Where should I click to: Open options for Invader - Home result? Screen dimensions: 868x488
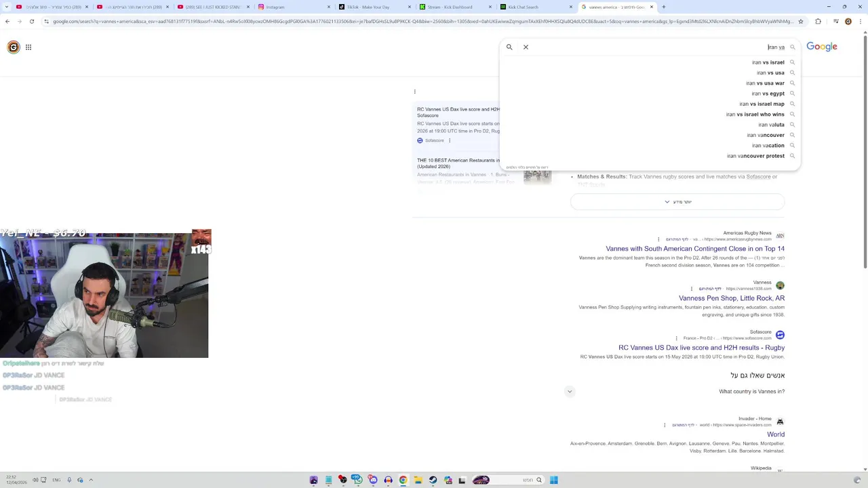pyautogui.click(x=665, y=425)
